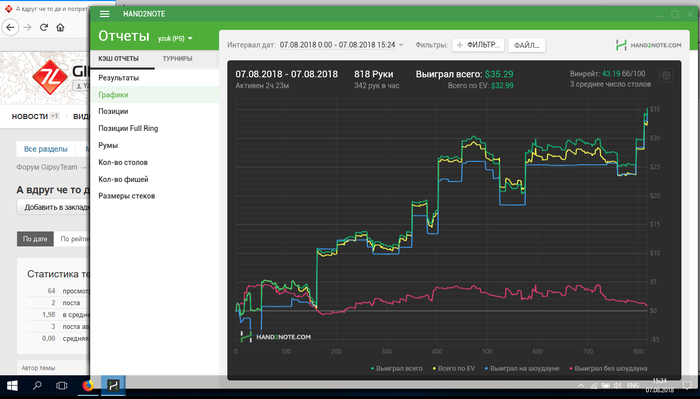Toggle Выиграл всего legend series

tap(396, 369)
